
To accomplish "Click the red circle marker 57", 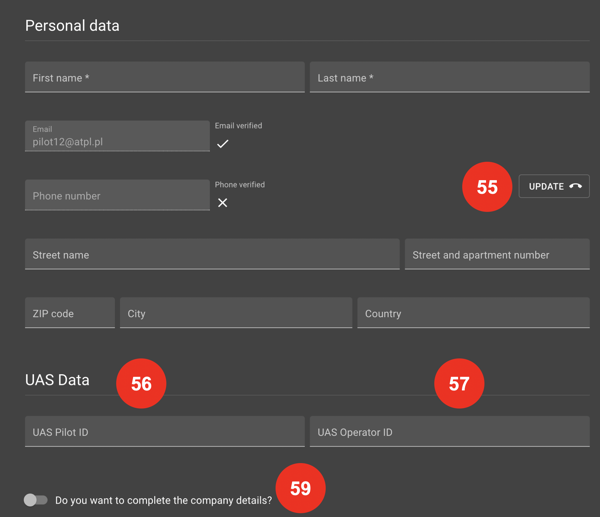I will pyautogui.click(x=459, y=384).
